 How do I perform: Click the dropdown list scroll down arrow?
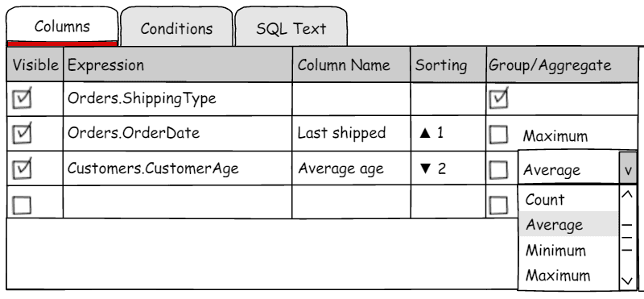pos(627,281)
